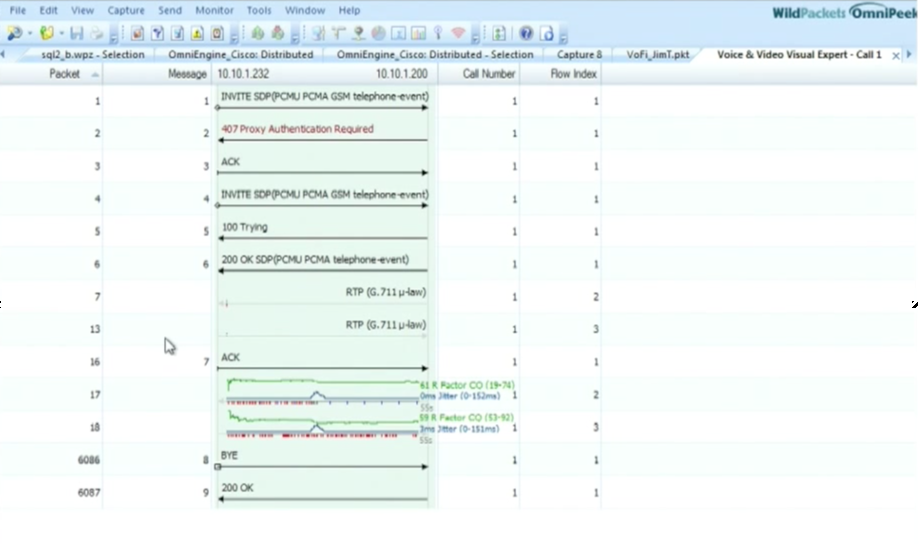Select the BYE message arrow
918x544 pixels.
pos(323,467)
